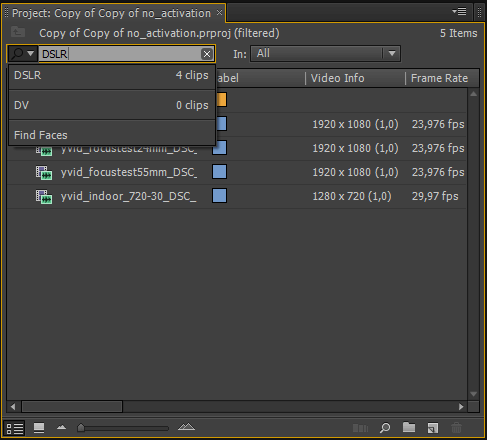Click the DSLR search input field
Screen dimensions: 487x440
pos(120,54)
